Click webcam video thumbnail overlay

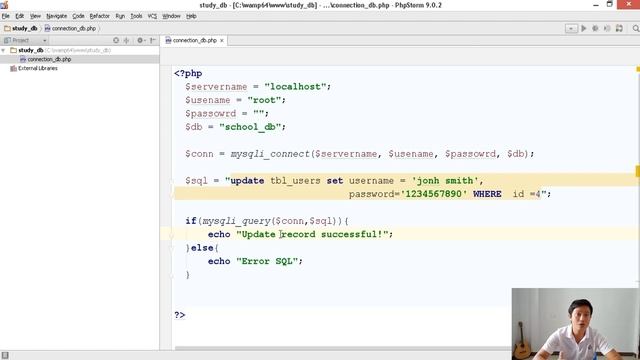pos(576,324)
